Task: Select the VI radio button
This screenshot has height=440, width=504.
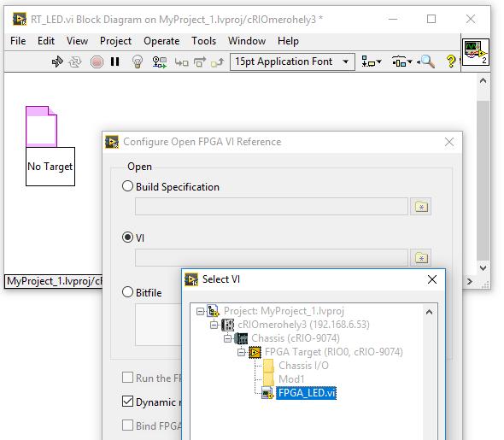Action: tap(127, 238)
